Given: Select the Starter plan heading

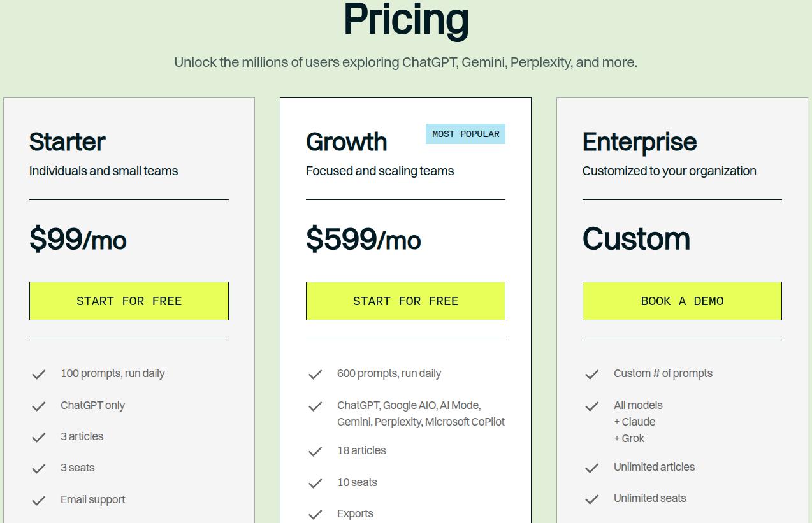Looking at the screenshot, I should pyautogui.click(x=66, y=142).
